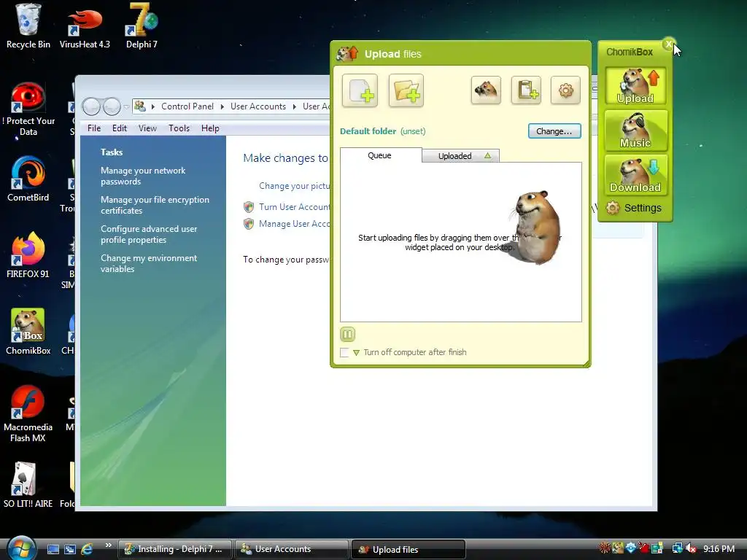Expand the arrow before Control Panel breadcrumb
Viewport: 747px width, 560px height.
tap(153, 106)
